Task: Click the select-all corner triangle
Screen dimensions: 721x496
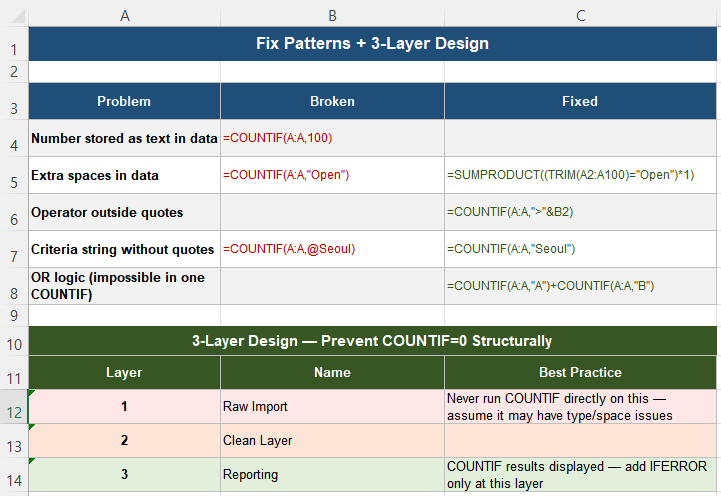Action: click(x=17, y=16)
